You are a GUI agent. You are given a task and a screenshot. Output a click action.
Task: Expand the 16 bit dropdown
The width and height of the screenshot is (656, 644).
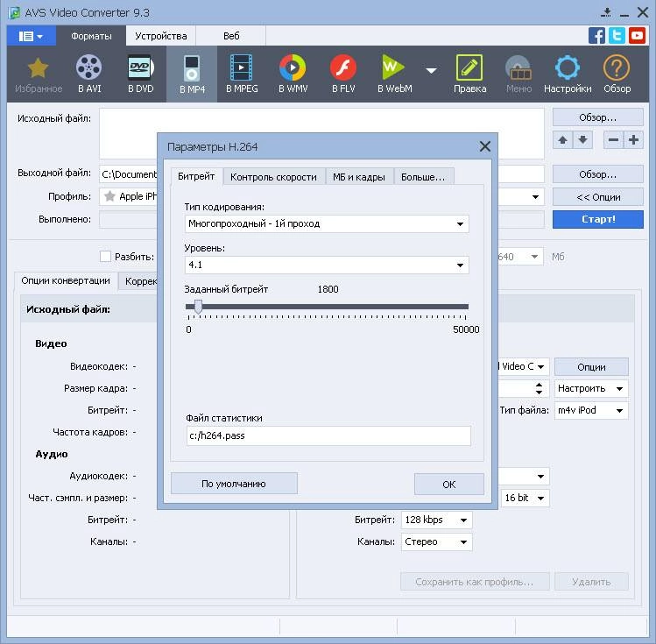pyautogui.click(x=540, y=498)
